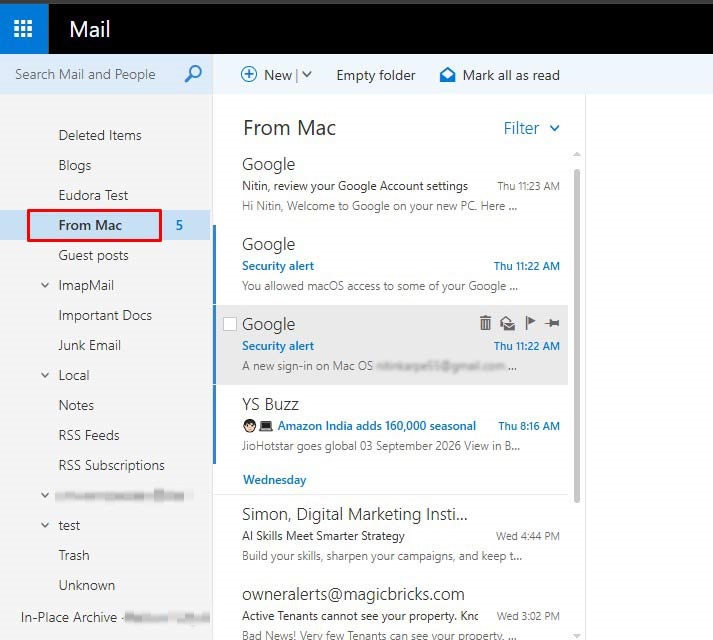Click the New button
Screen dimensions: 713x640
pos(268,75)
